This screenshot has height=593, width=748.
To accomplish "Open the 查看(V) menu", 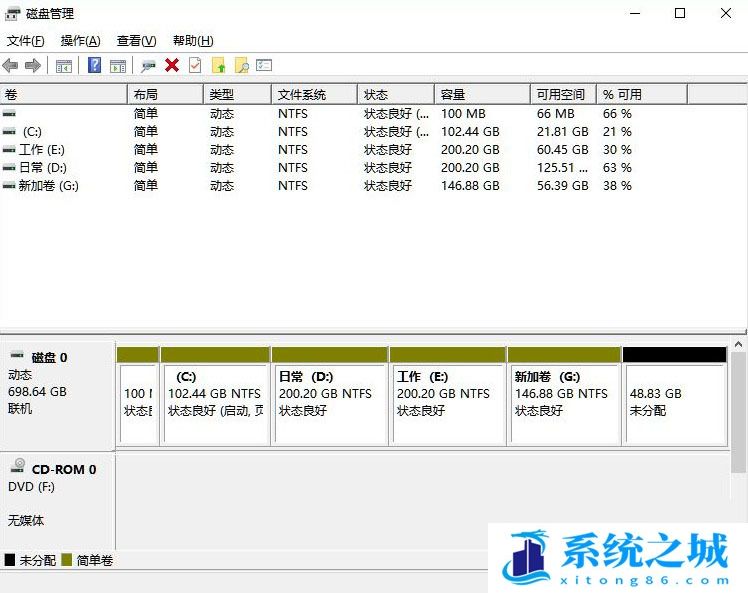I will pos(136,41).
